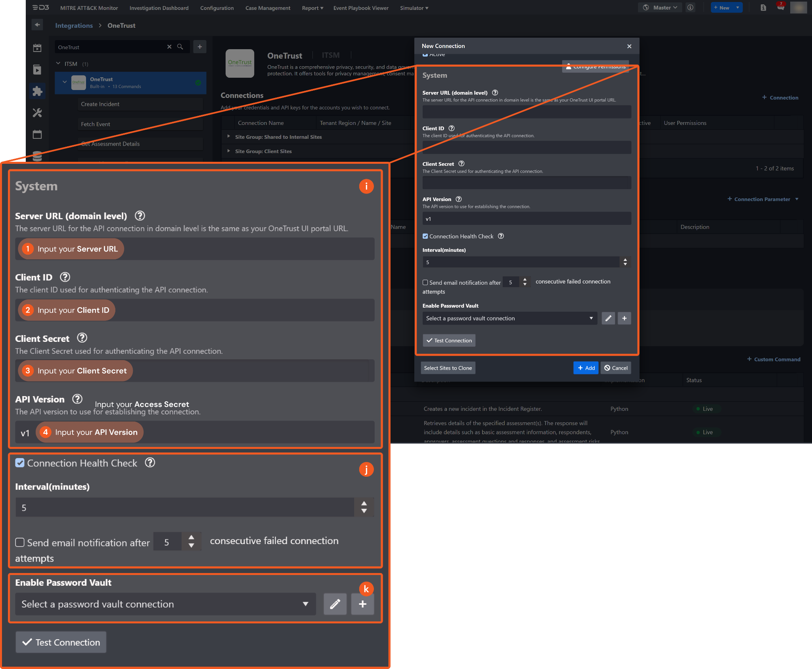Expand Site Group: Client Sites row

pos(229,151)
